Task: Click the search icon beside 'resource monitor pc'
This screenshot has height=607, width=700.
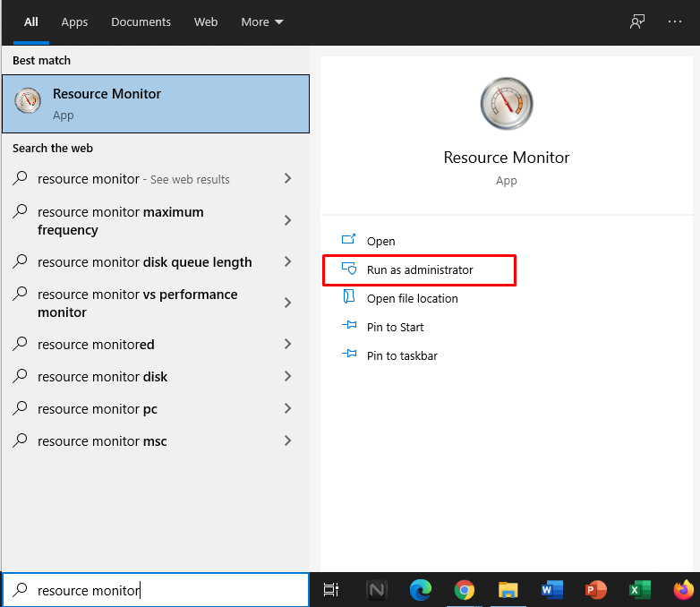Action: (20, 408)
